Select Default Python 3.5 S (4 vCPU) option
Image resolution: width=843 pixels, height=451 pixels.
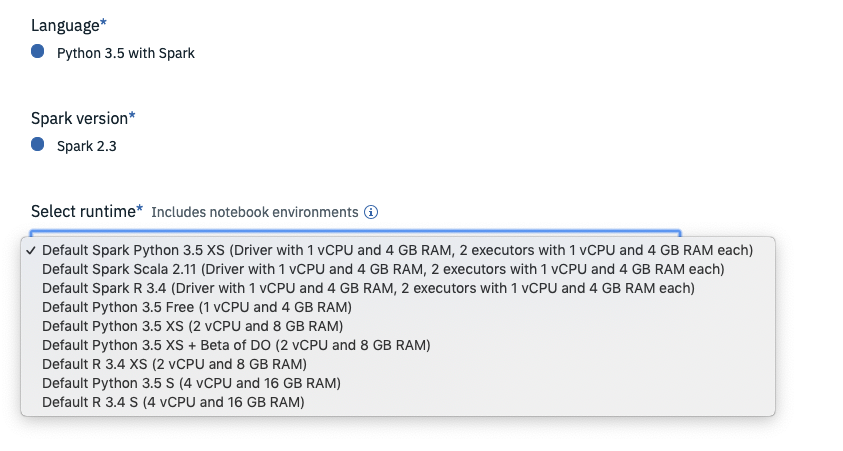398,383
